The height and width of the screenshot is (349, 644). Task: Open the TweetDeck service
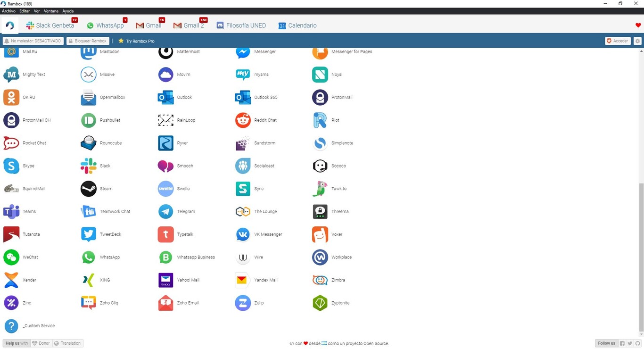(88, 234)
